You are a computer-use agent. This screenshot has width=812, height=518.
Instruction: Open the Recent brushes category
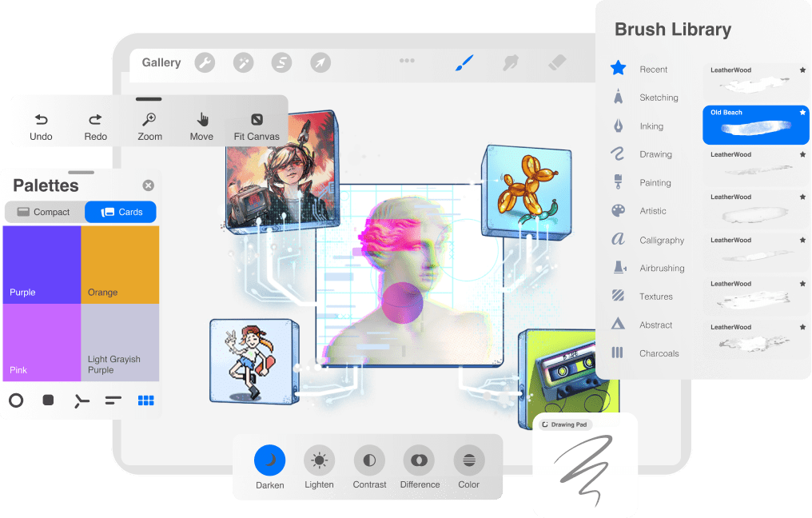[653, 70]
